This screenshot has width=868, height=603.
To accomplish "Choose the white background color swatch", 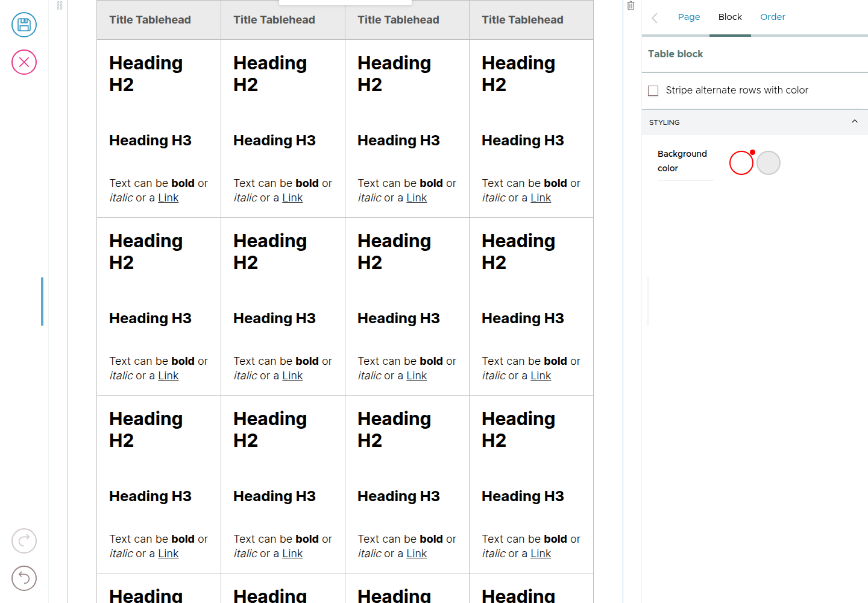I will [741, 163].
